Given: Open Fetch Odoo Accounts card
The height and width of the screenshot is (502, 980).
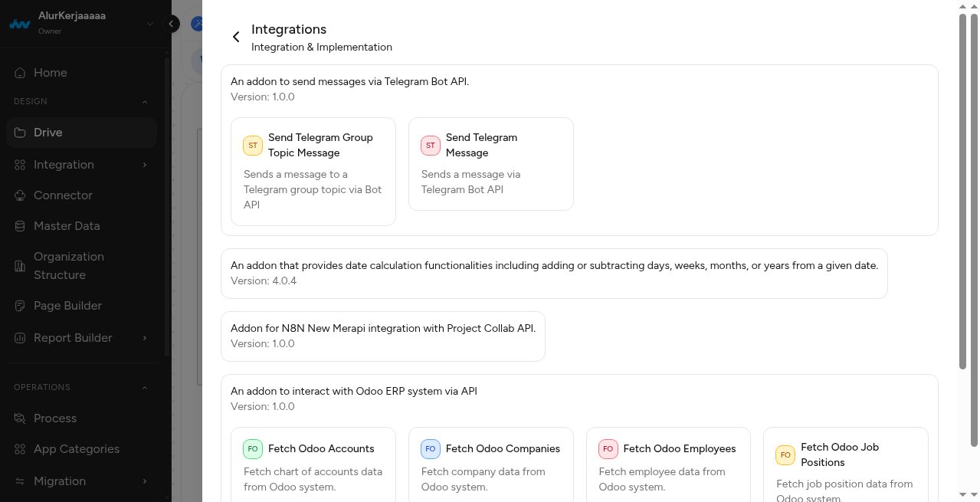Looking at the screenshot, I should coord(313,464).
